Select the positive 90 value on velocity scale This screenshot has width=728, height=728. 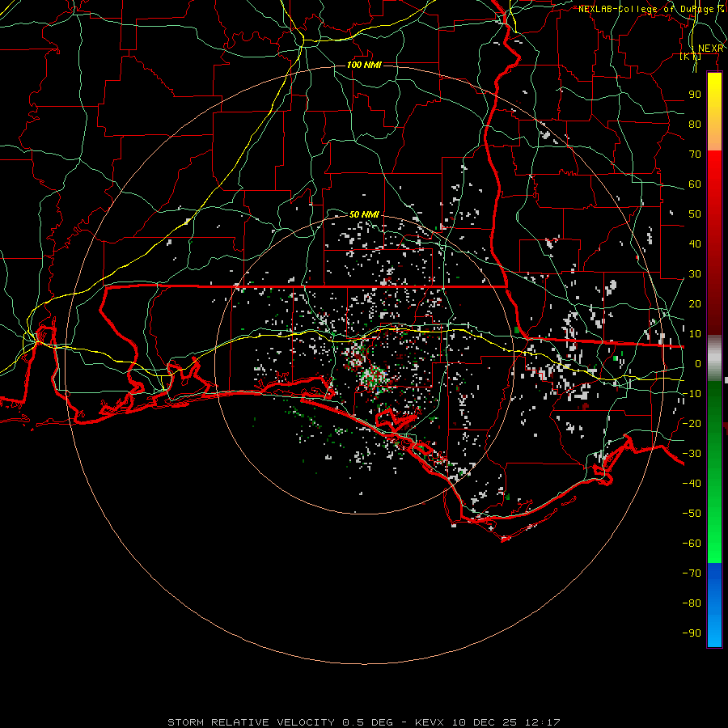point(695,95)
